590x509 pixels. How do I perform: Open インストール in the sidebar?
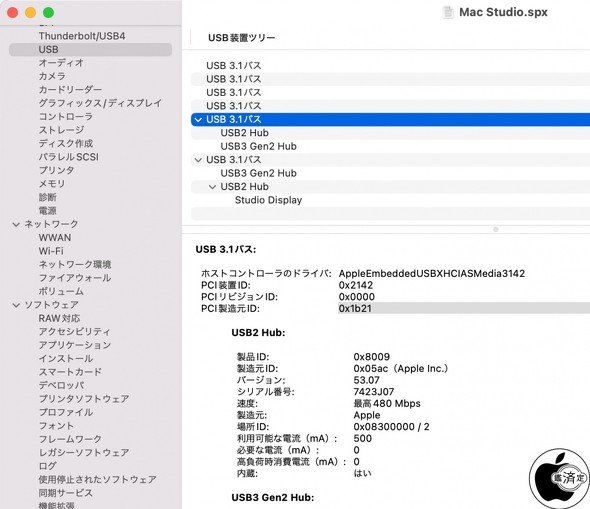click(65, 359)
